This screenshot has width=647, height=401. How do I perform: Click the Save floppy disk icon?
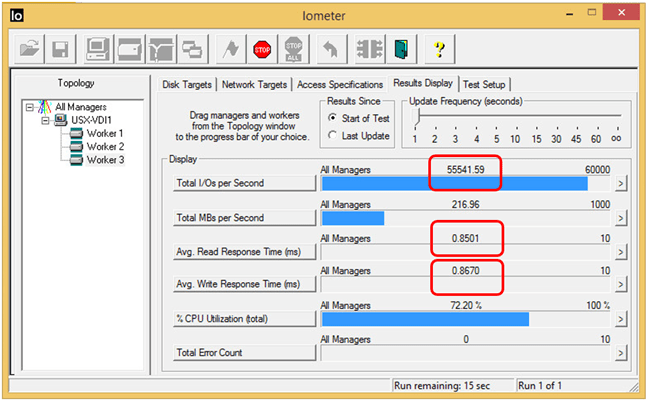[60, 49]
